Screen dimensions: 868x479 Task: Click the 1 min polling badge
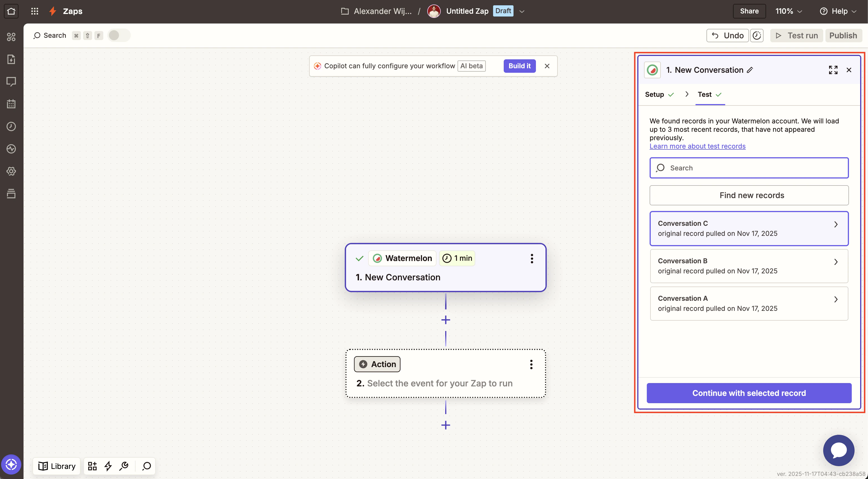coord(457,258)
